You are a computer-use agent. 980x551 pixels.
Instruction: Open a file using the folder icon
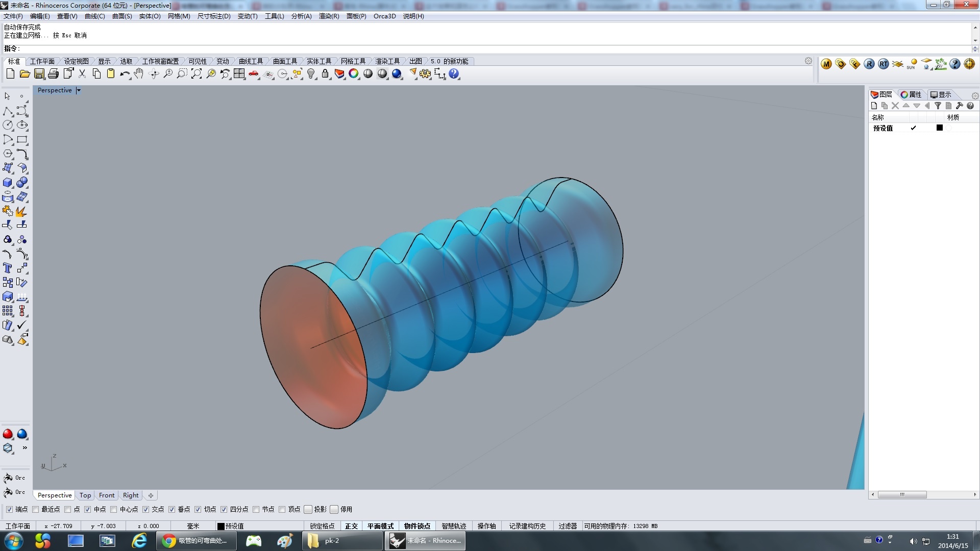click(x=24, y=74)
